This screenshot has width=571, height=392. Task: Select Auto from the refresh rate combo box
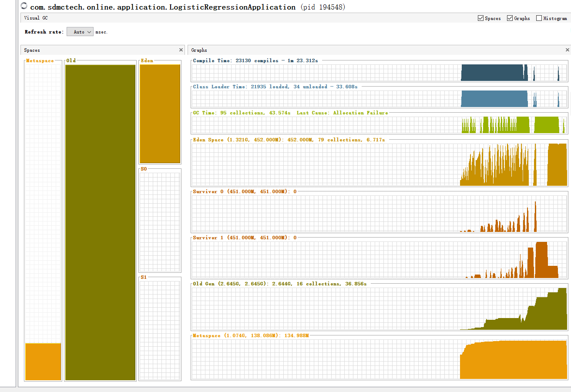80,31
